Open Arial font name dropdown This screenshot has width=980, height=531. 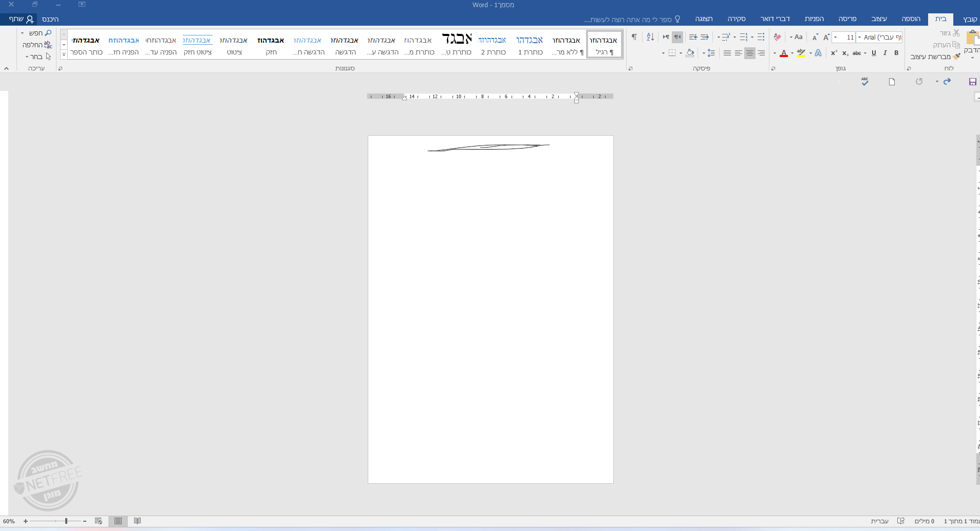tap(859, 37)
